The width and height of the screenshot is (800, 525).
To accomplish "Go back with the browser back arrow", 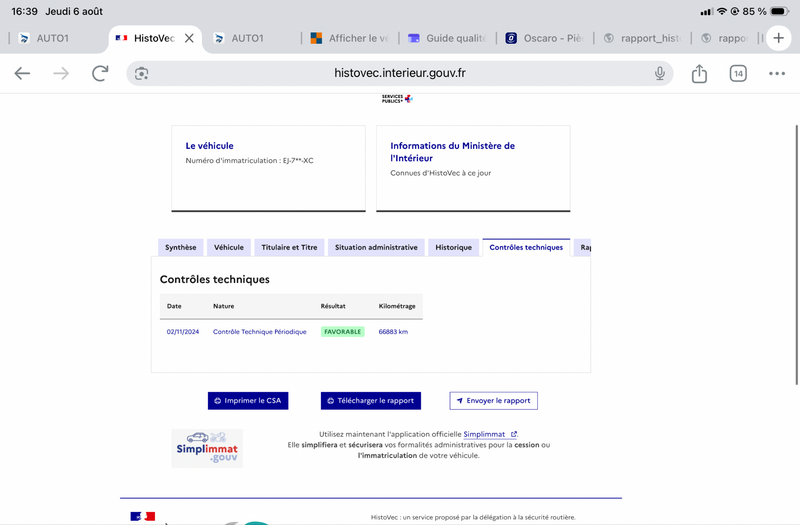I will (x=22, y=73).
